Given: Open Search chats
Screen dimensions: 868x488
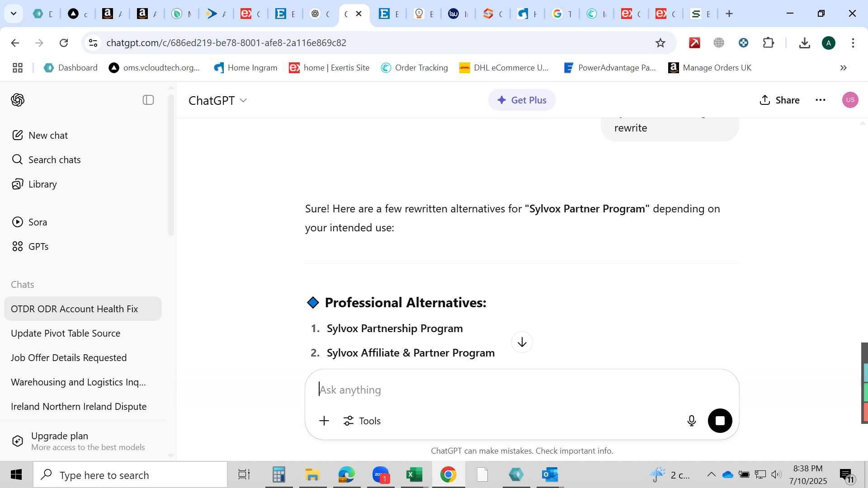Looking at the screenshot, I should pos(46,160).
